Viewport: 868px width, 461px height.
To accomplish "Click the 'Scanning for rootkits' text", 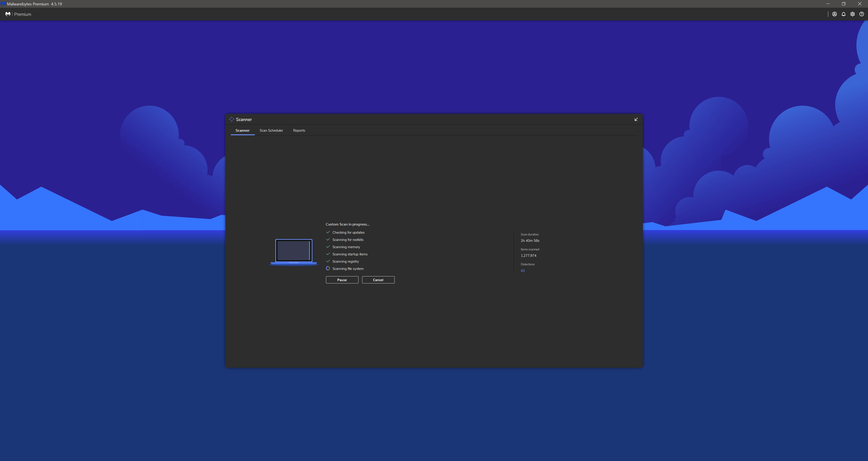I will 348,240.
